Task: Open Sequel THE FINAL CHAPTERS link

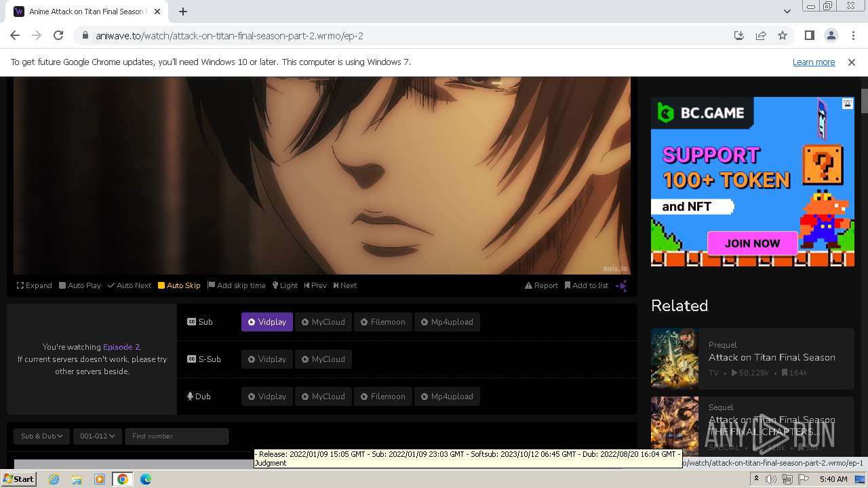Action: tap(772, 426)
